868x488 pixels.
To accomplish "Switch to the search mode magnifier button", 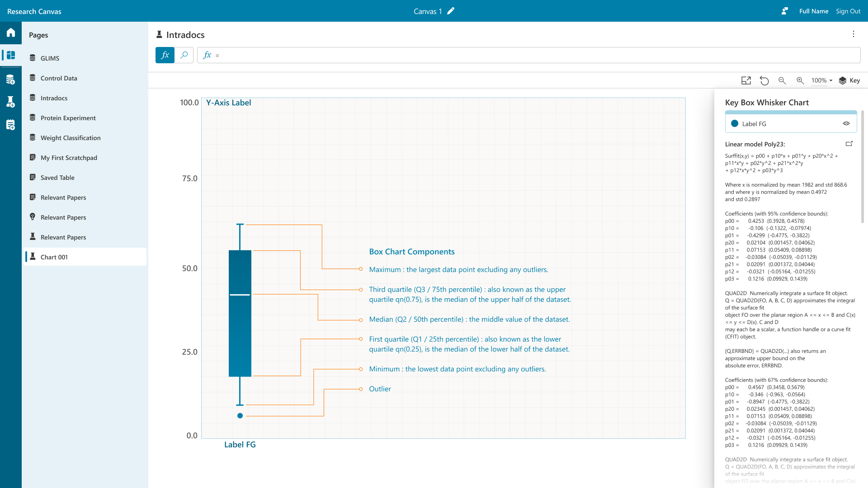I will pyautogui.click(x=184, y=55).
